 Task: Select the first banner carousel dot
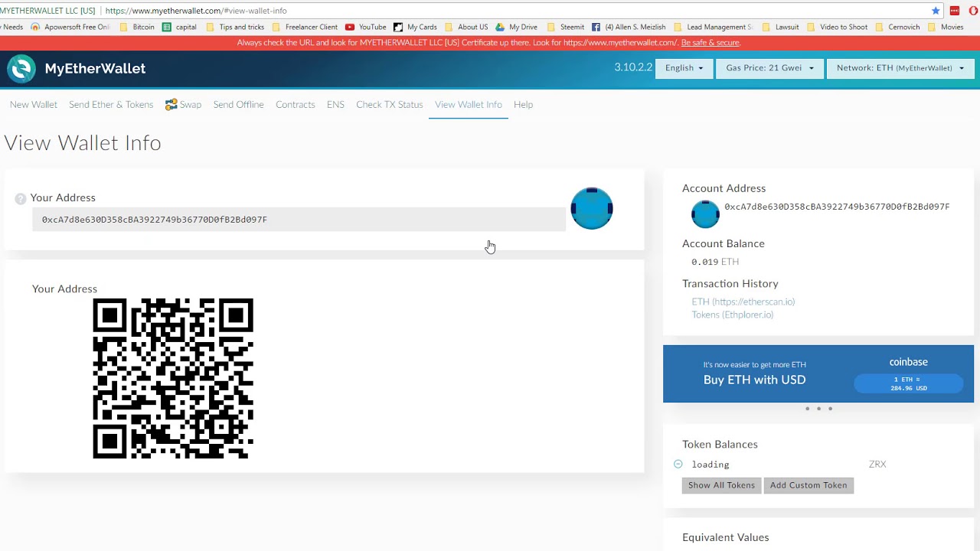click(807, 409)
